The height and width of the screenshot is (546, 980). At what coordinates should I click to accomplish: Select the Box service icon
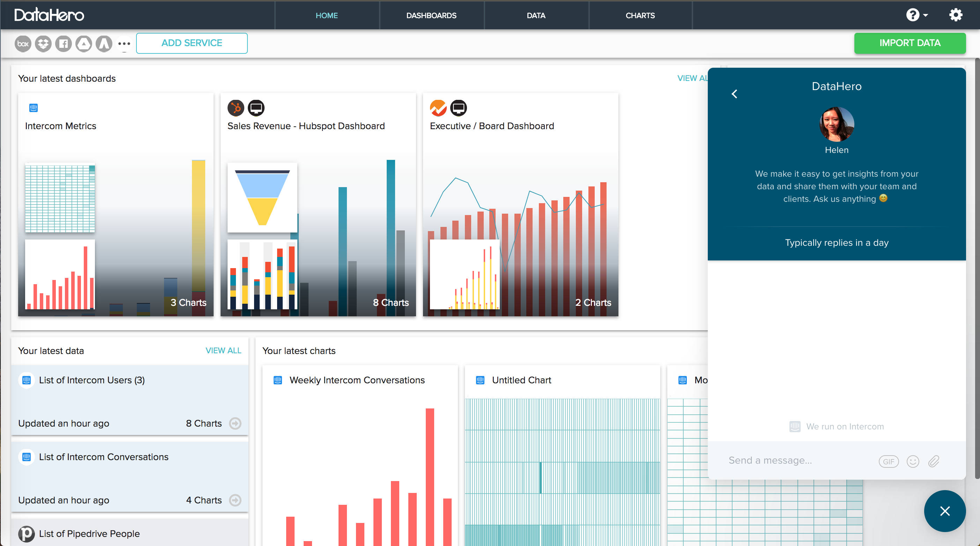[22, 43]
